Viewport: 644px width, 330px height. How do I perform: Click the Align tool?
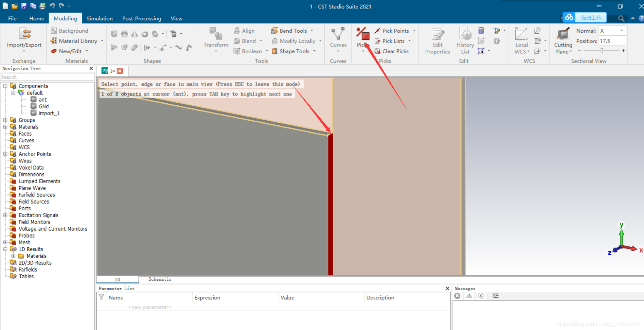pos(244,31)
